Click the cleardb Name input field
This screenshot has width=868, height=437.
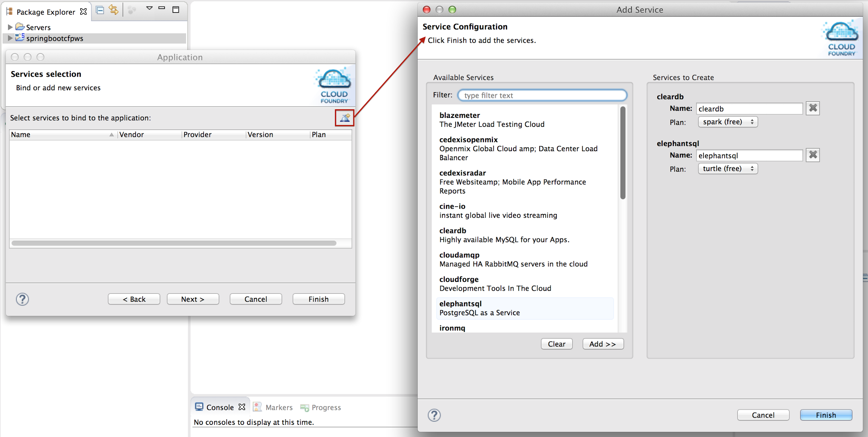coord(749,109)
